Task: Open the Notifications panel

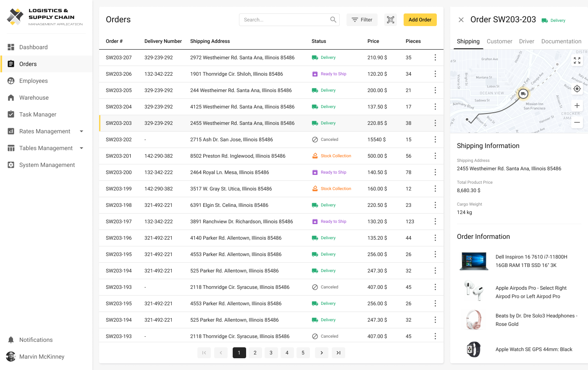Action: (x=36, y=340)
